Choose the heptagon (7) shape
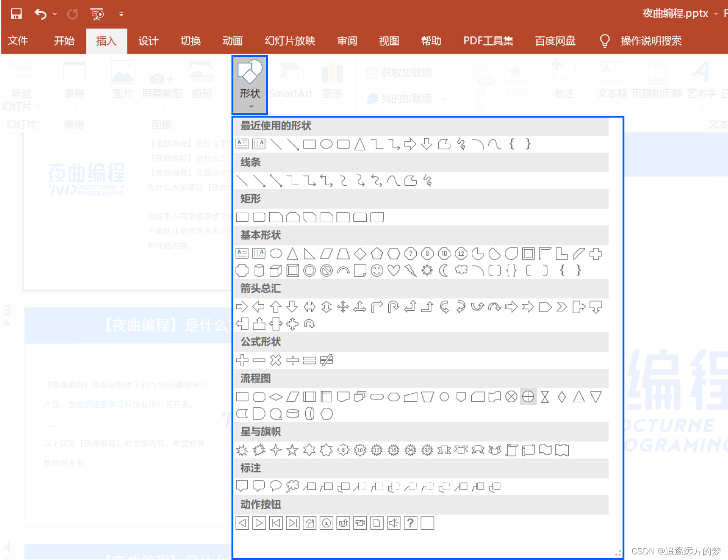 410,254
